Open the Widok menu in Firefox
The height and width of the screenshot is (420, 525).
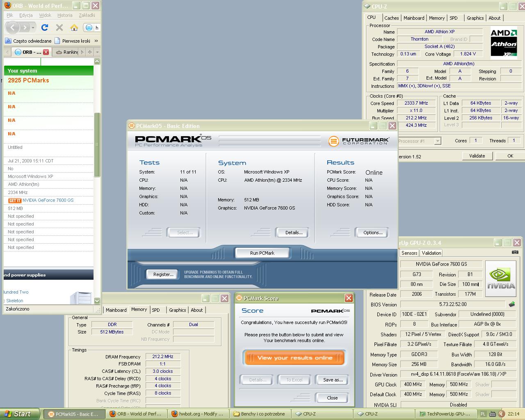tap(45, 15)
